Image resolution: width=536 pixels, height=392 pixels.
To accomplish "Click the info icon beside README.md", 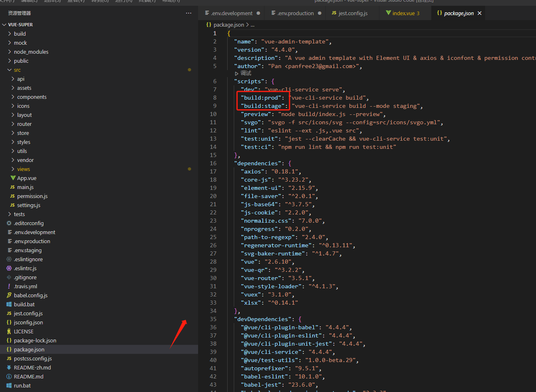I will pos(9,376).
